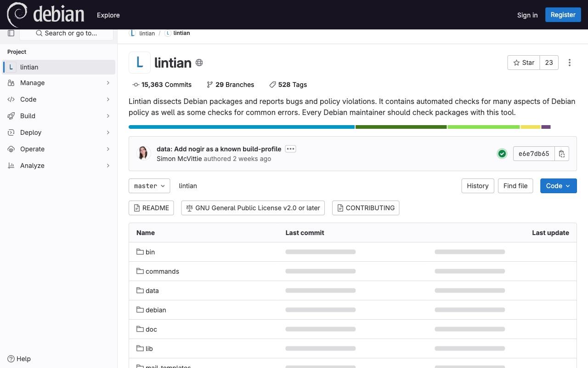Star the lintian project
The image size is (588, 368).
click(x=524, y=63)
